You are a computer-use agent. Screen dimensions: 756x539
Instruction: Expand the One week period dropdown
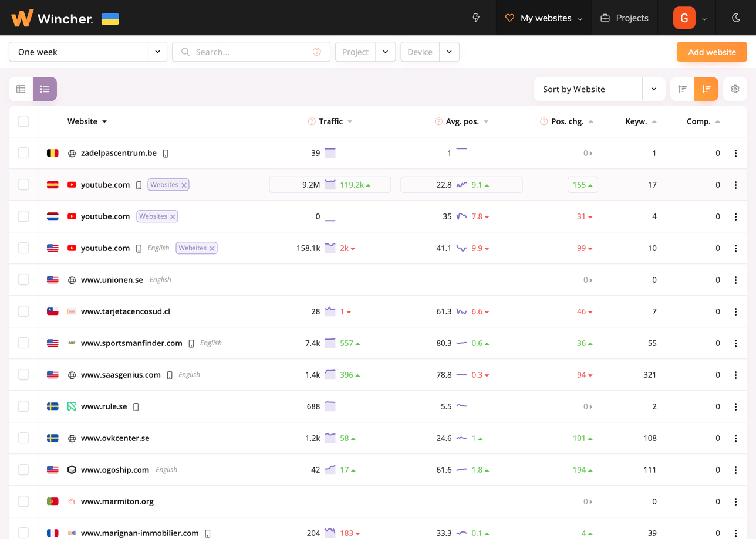(x=157, y=52)
